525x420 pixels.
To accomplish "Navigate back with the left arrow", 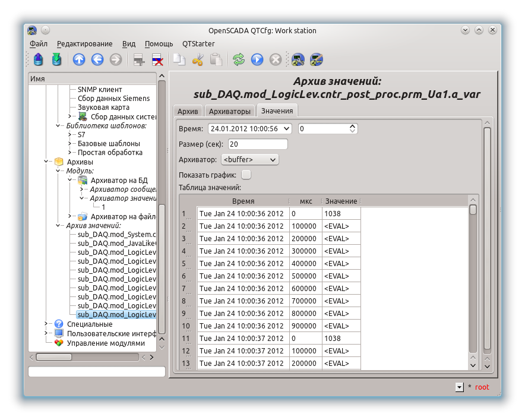I will click(x=97, y=59).
